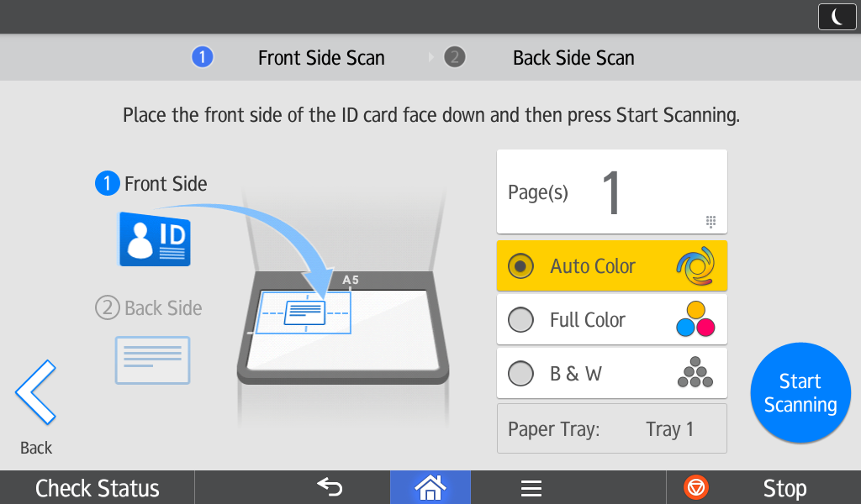Screen dimensions: 861x504
Task: Tap the blue Front Side ID card icon
Action: click(x=155, y=239)
